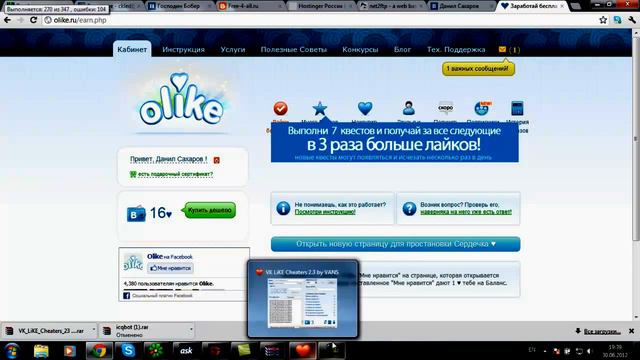Open Chrome wrench settings menu

[632, 20]
